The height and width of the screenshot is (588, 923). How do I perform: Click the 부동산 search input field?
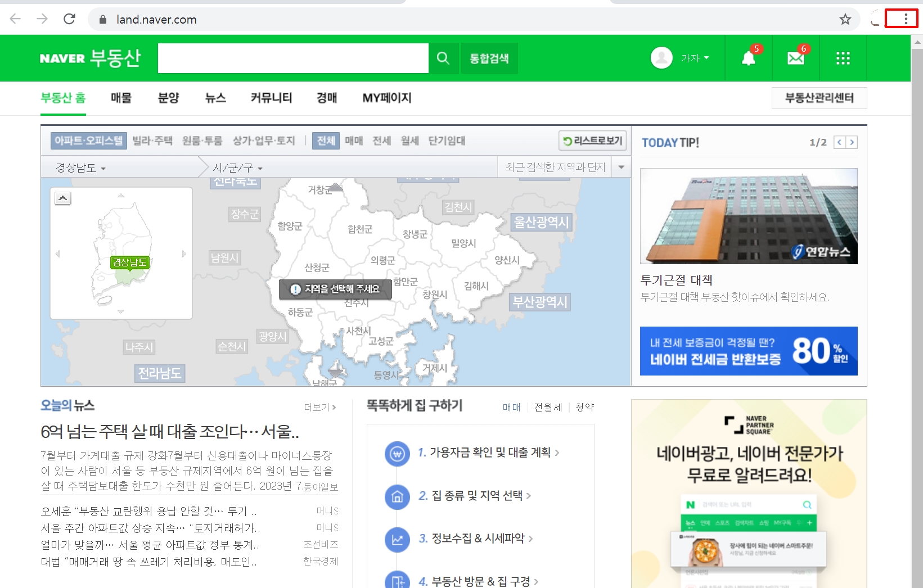pyautogui.click(x=293, y=58)
